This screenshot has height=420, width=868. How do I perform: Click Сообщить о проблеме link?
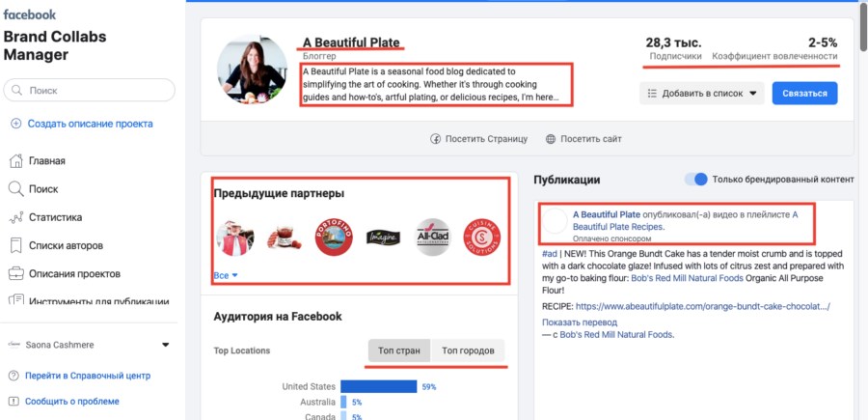tap(72, 401)
